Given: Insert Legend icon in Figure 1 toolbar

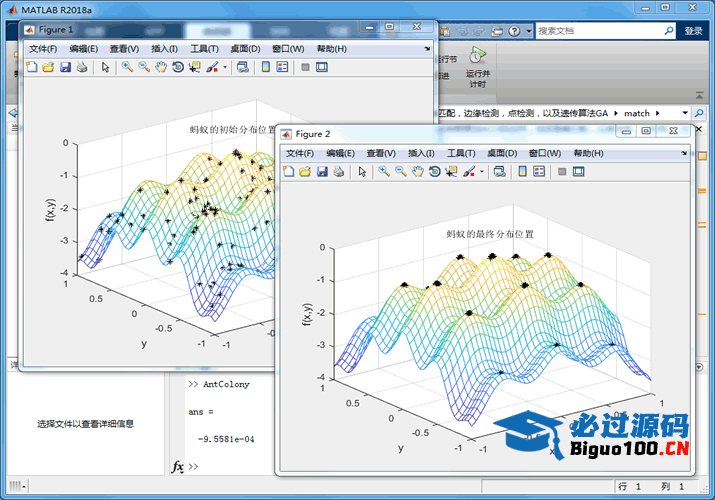Looking at the screenshot, I should pos(283,67).
